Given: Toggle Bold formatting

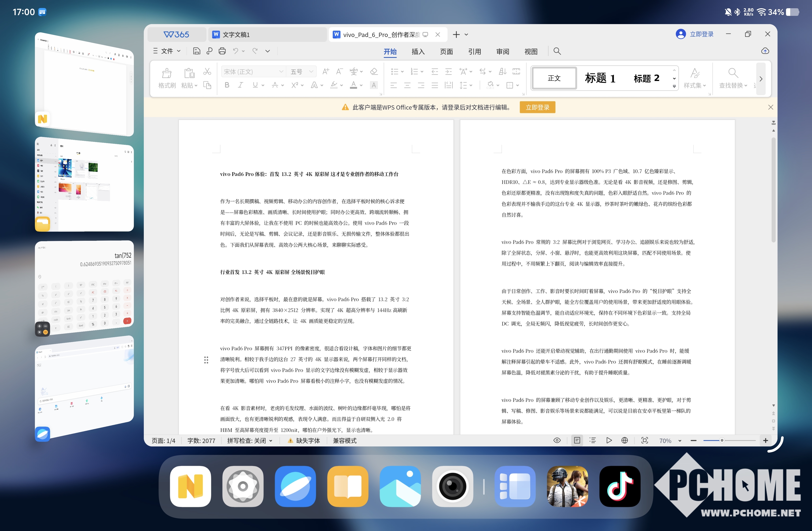Looking at the screenshot, I should (x=227, y=85).
